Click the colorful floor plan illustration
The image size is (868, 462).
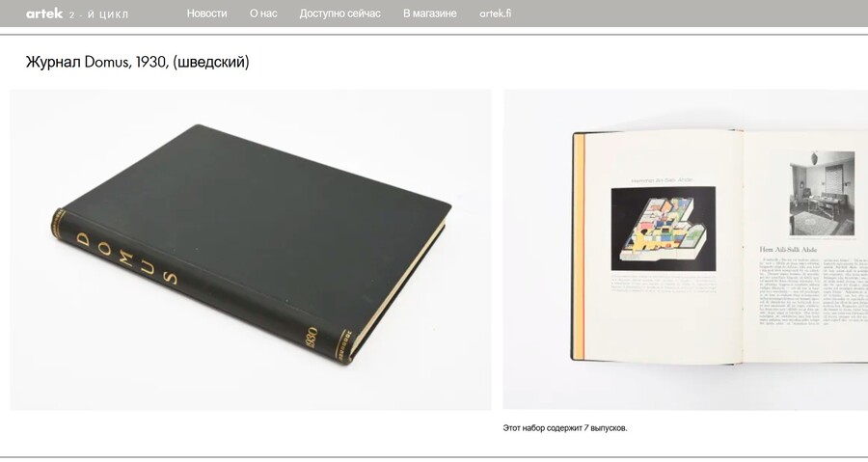point(664,229)
